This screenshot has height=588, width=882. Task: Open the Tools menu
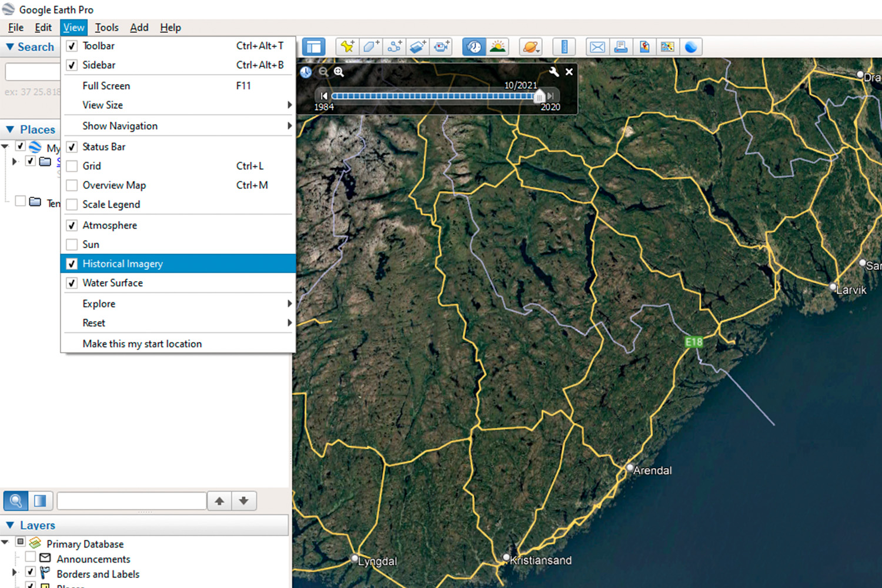[106, 27]
